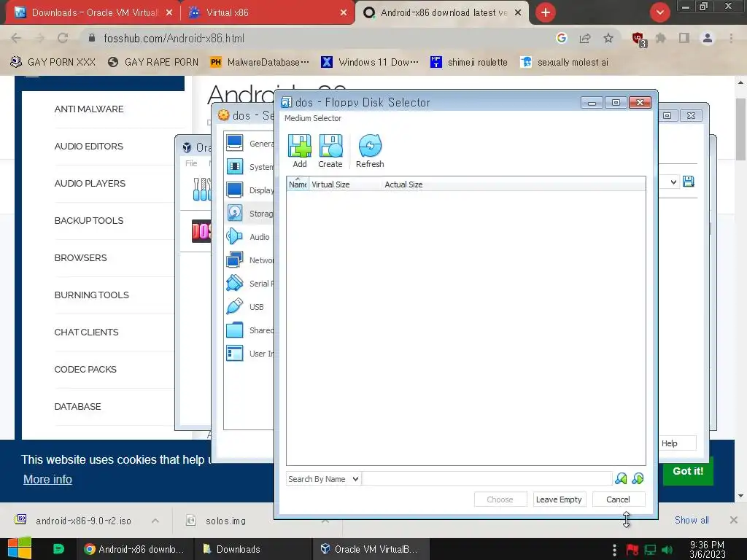Viewport: 747px width, 560px height.
Task: Toggle browser side panel icon
Action: pyautogui.click(x=684, y=38)
